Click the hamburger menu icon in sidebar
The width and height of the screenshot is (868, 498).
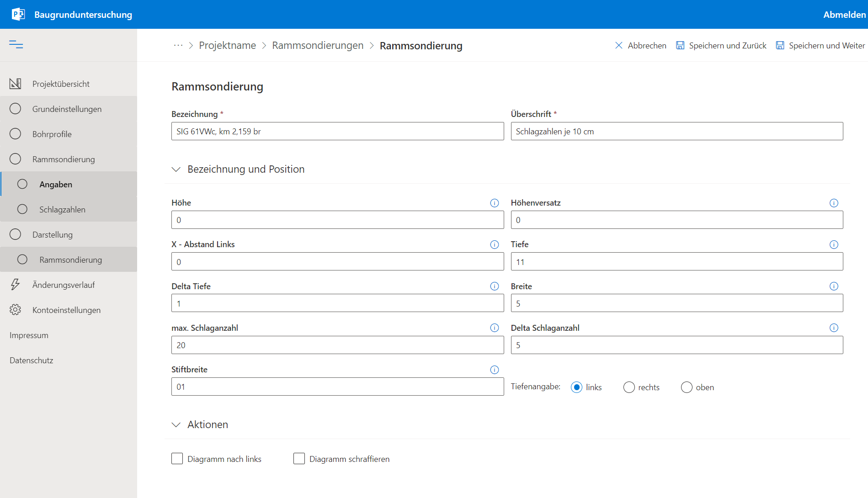click(16, 44)
